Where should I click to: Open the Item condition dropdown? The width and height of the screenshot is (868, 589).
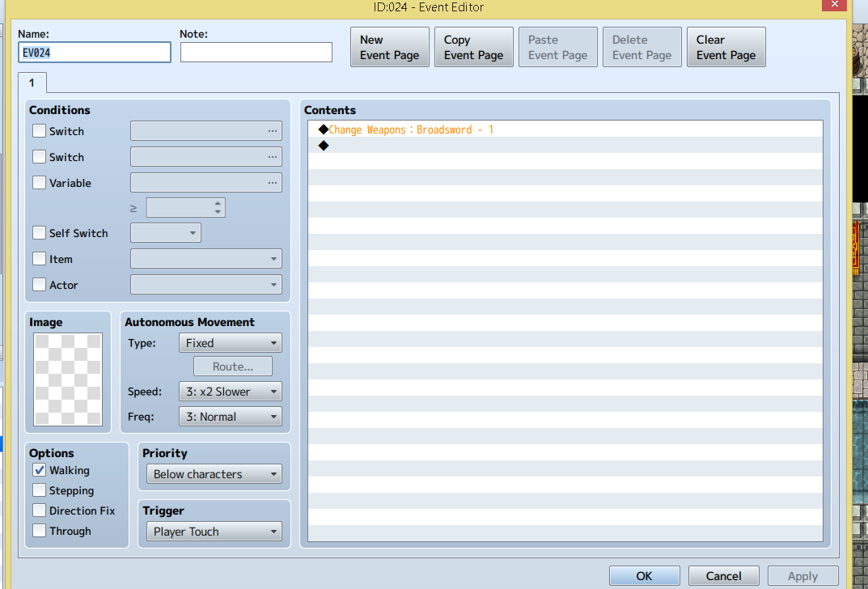pos(206,259)
